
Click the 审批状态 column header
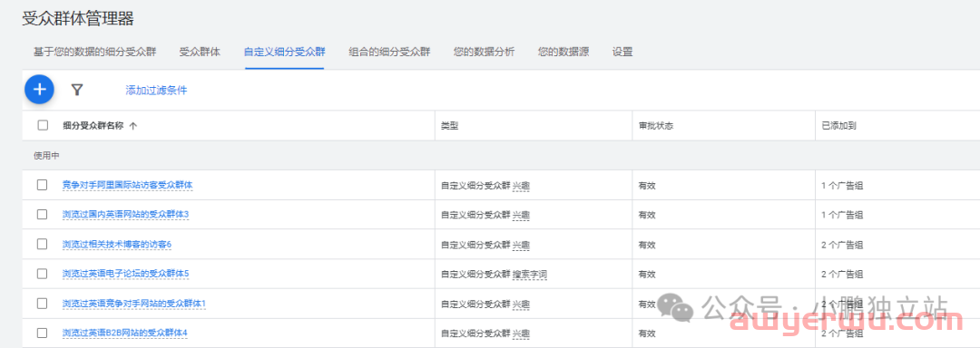[x=655, y=126]
